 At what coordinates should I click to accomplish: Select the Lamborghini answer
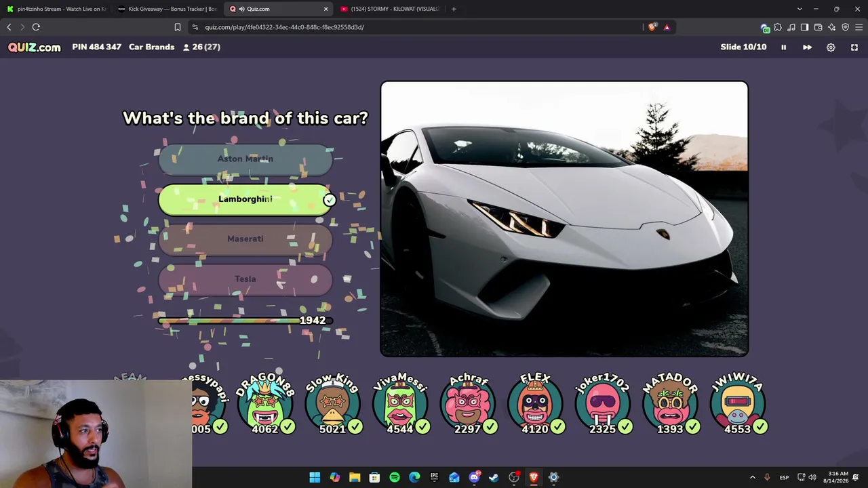point(245,200)
